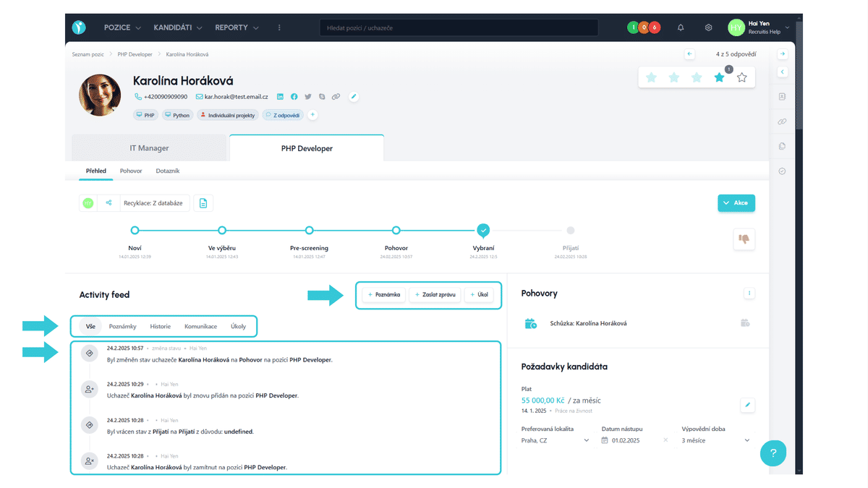Expand the REPORTY menu

(x=237, y=27)
